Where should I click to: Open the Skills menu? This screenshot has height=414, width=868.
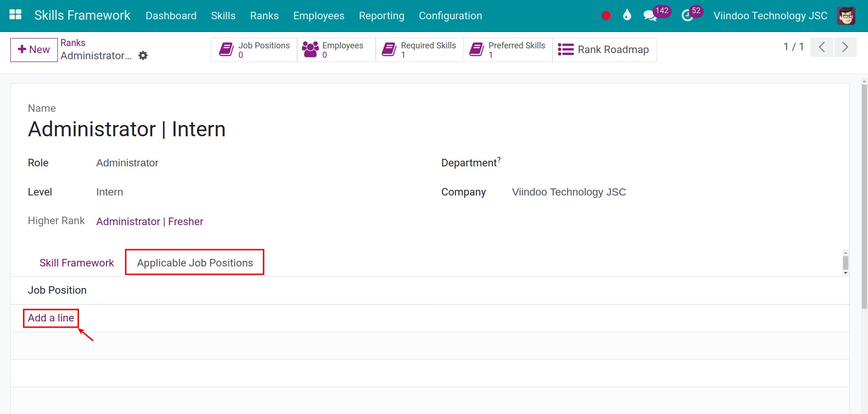223,16
